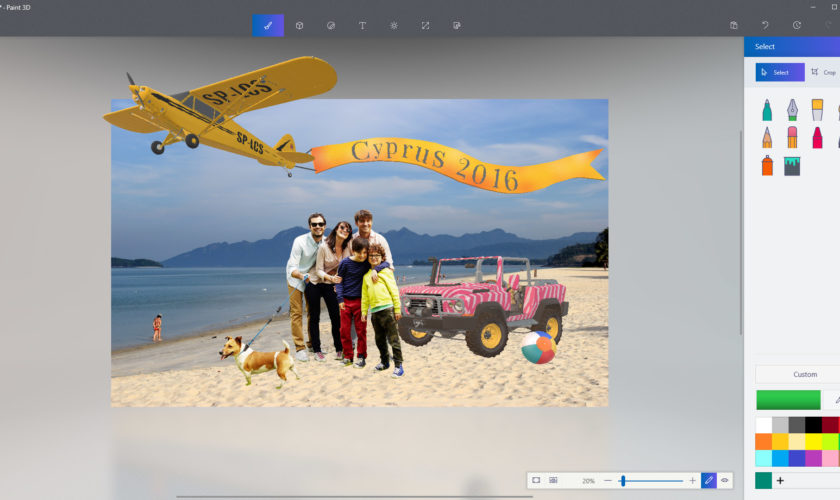Pick the yellow color swatch
The width and height of the screenshot is (840, 500).
[813, 441]
